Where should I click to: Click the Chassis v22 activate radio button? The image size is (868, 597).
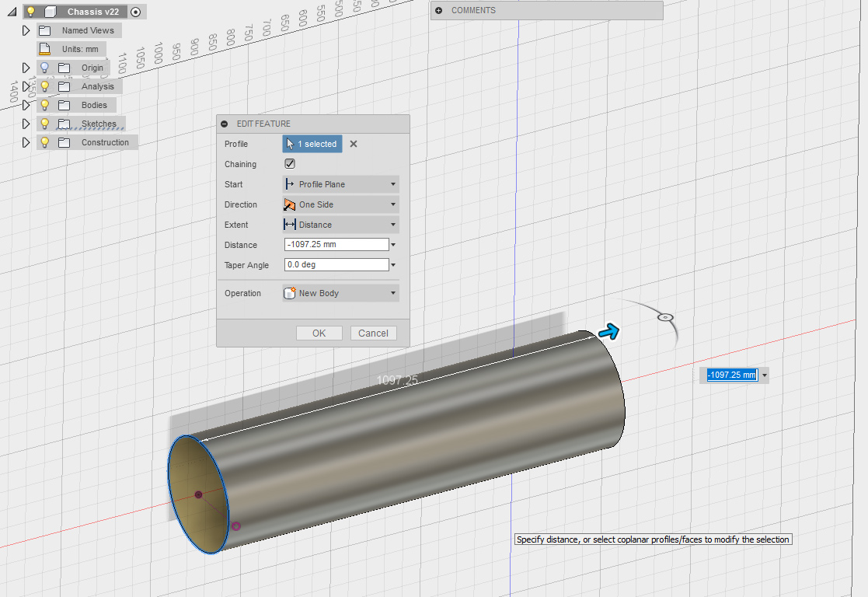136,12
